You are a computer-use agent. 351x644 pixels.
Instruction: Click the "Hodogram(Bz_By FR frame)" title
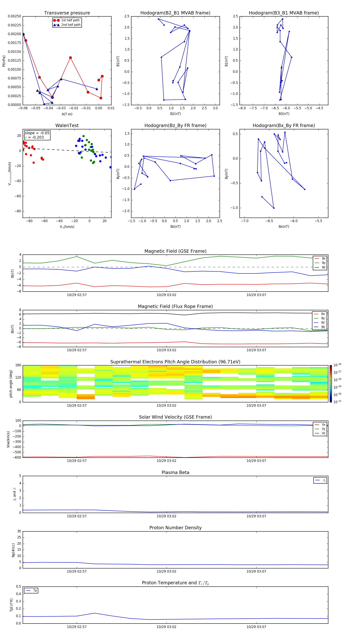pyautogui.click(x=175, y=125)
